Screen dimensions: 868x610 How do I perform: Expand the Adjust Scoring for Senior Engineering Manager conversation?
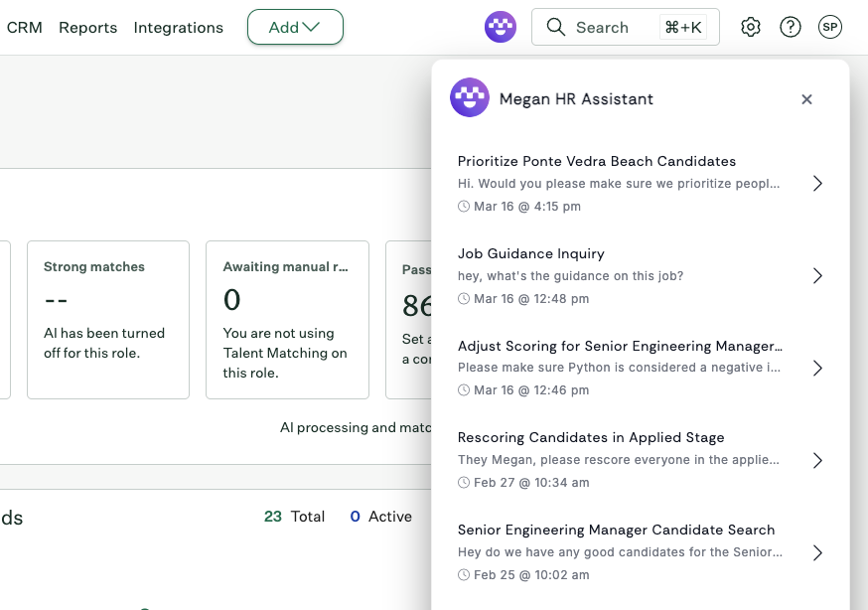pyautogui.click(x=817, y=368)
